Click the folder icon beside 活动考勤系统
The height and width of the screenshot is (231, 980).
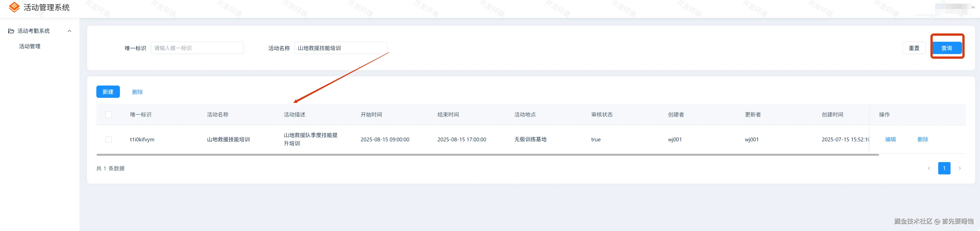[11, 31]
